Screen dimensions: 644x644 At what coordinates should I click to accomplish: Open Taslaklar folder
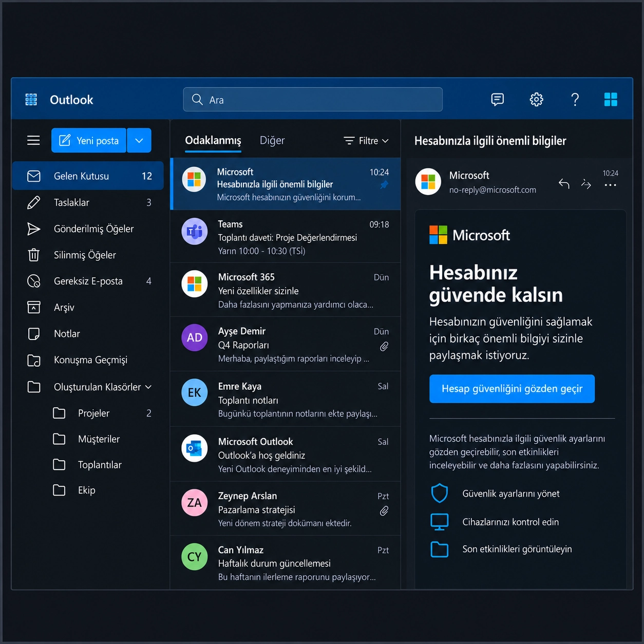88,202
